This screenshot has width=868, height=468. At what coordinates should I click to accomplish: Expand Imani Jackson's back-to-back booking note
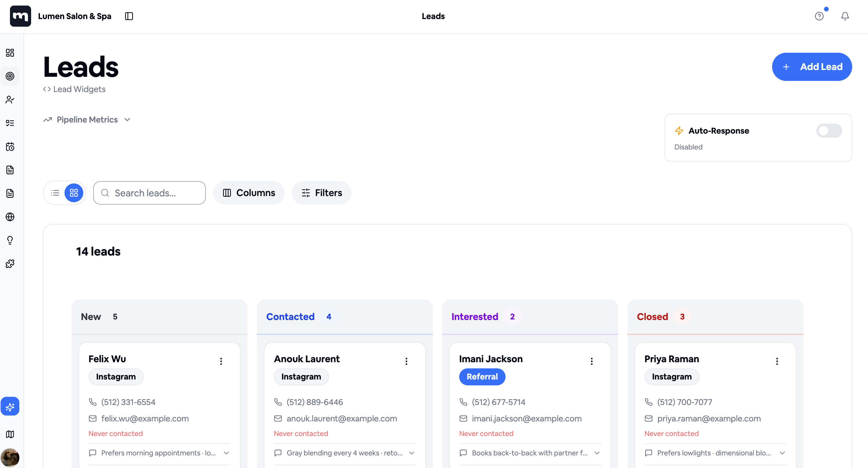[530, 453]
